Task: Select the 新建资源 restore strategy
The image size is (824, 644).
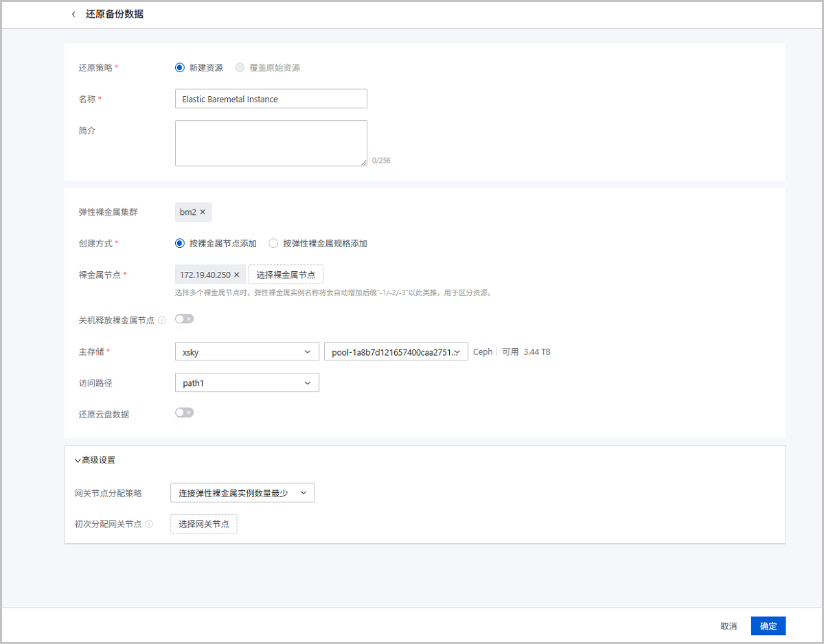Action: click(180, 68)
